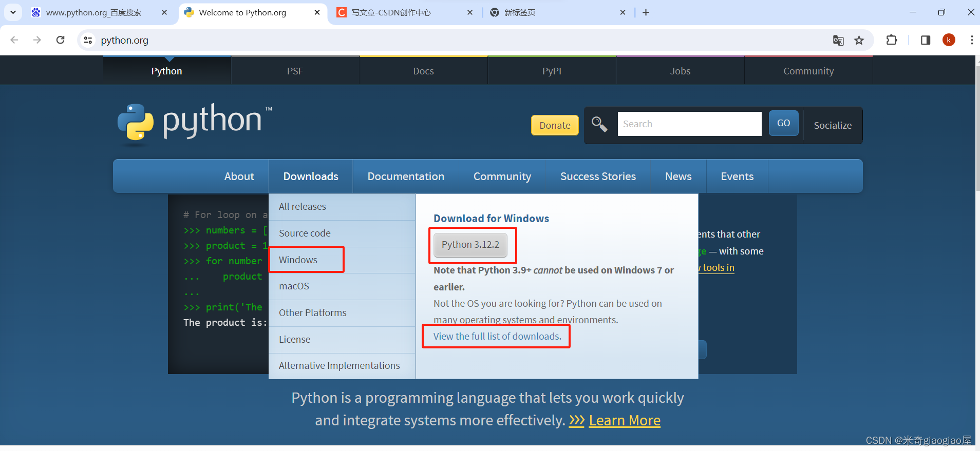Viewport: 980px width, 451px height.
Task: Open Chrome three-dot menu
Action: (x=971, y=40)
